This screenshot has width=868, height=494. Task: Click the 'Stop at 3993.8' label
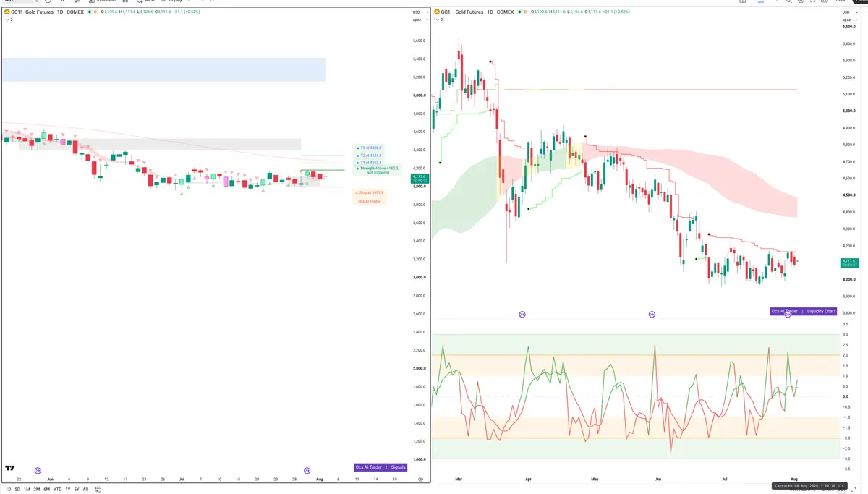(370, 192)
